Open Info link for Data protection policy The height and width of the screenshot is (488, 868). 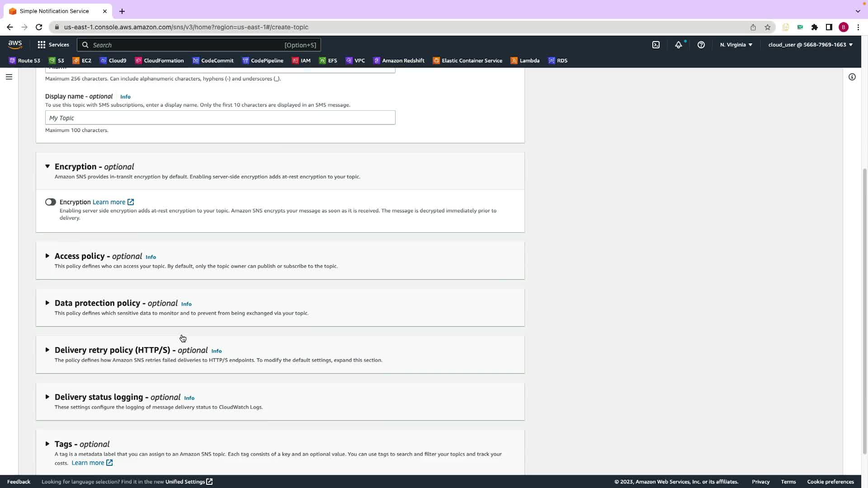[x=186, y=304]
